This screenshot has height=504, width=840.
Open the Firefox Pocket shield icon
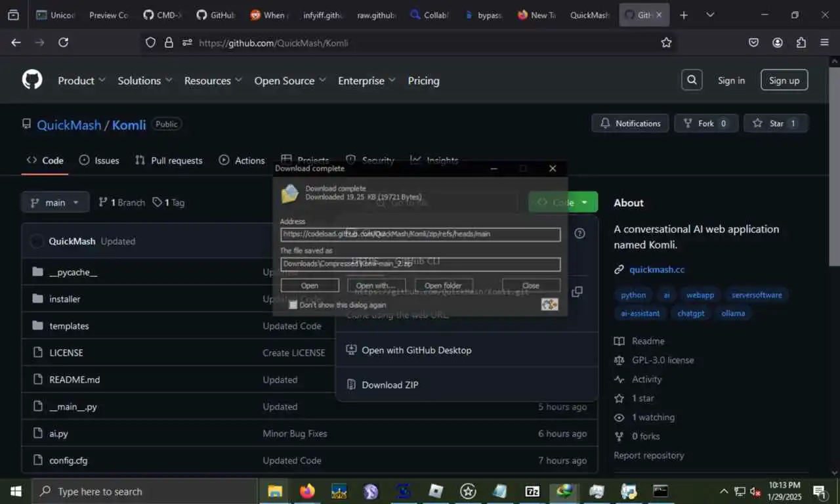754,43
